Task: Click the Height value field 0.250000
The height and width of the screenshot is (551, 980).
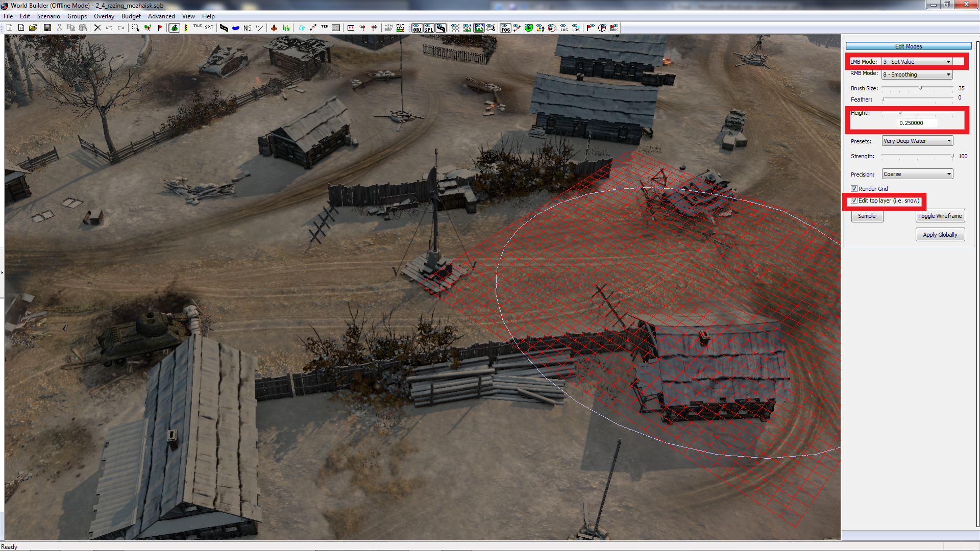Action: point(917,123)
